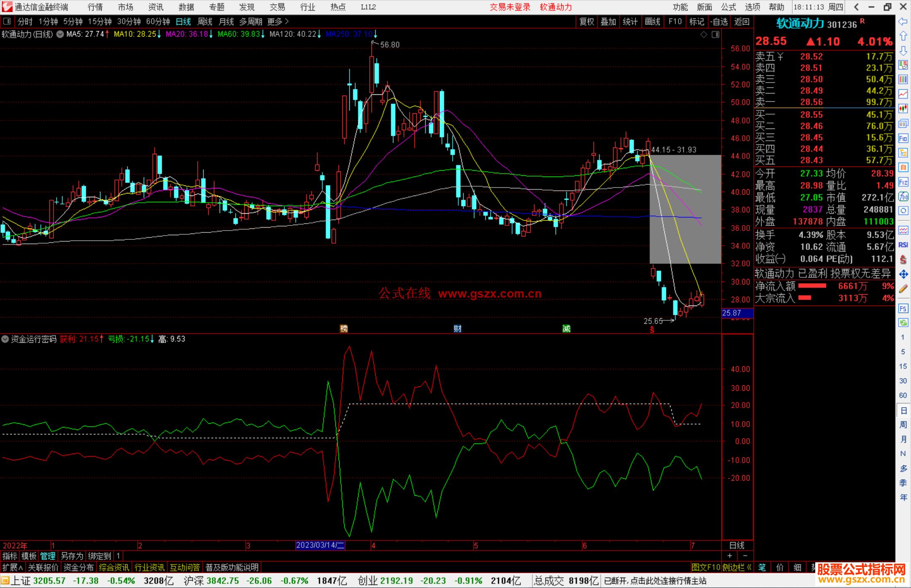Image resolution: width=911 pixels, height=588 pixels.
Task: Select the pencil drawing tool icon
Action: 903,289
